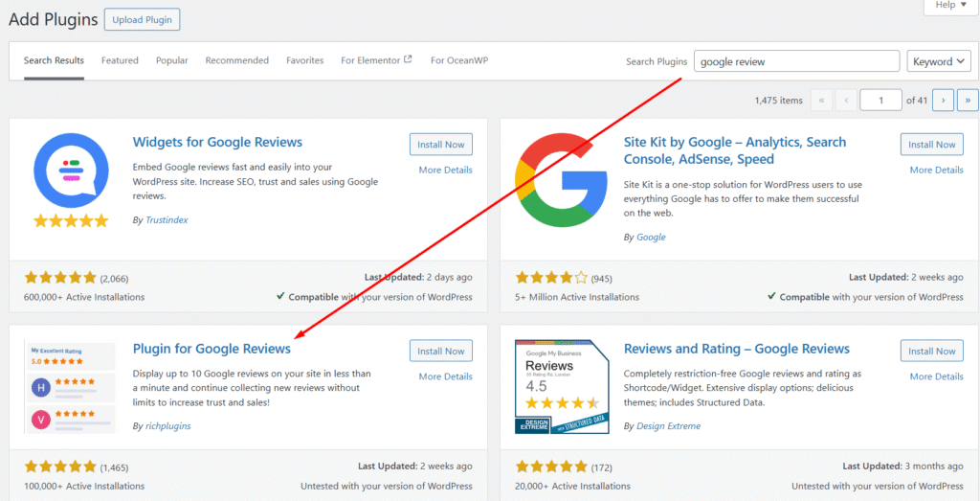Click the 5+ Million Active Installations text

tap(577, 297)
